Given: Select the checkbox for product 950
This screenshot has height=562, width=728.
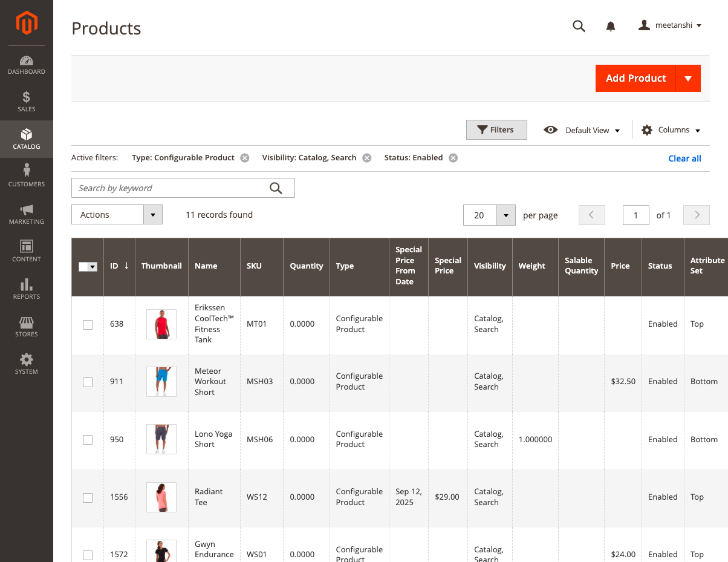Looking at the screenshot, I should pyautogui.click(x=88, y=440).
